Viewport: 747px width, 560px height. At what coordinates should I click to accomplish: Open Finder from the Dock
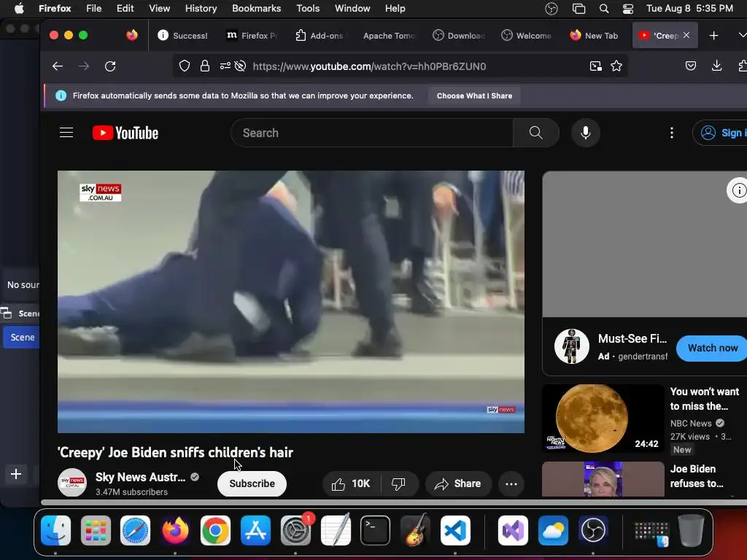click(x=55, y=530)
